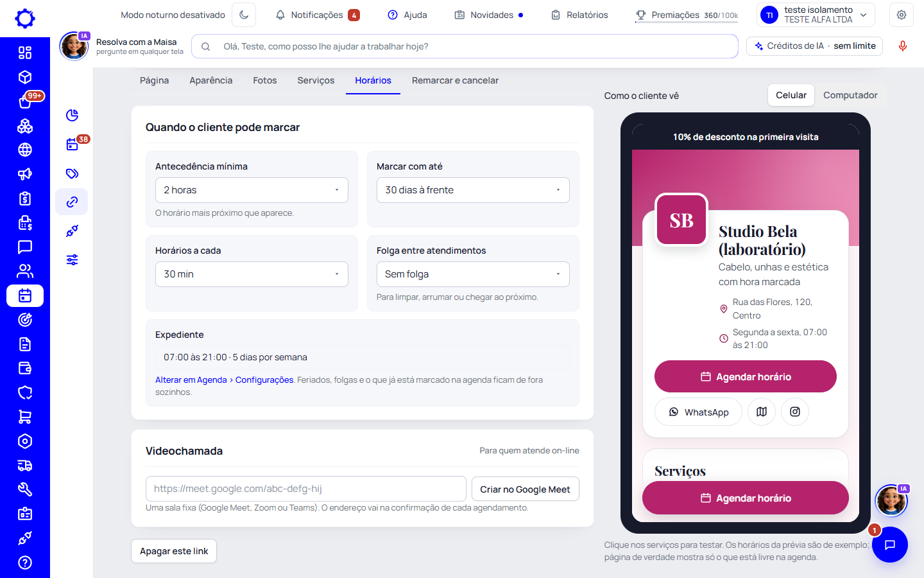Expand the teste isolamento account menu

816,15
